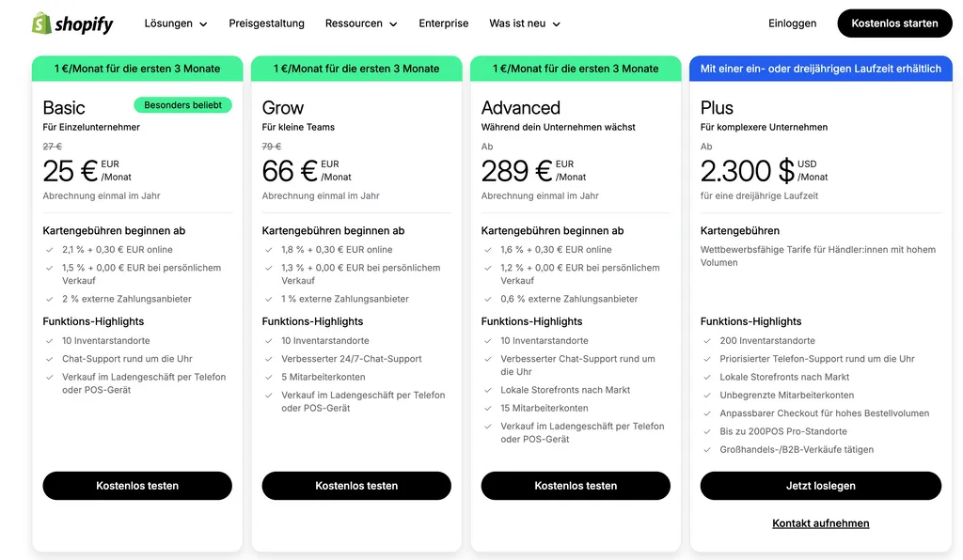Click the green promo banner above Grow
This screenshot has width=963, height=560.
click(x=356, y=69)
